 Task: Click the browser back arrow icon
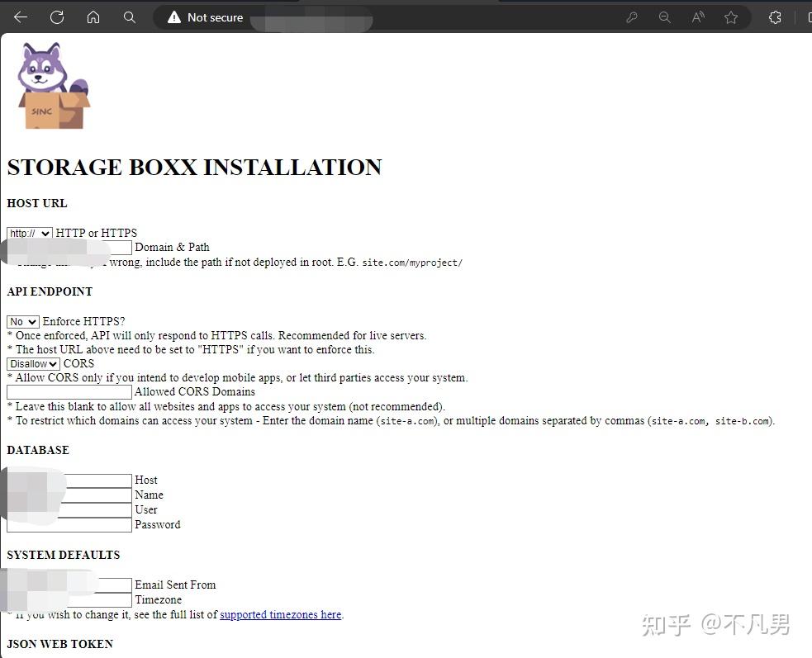pos(19,17)
